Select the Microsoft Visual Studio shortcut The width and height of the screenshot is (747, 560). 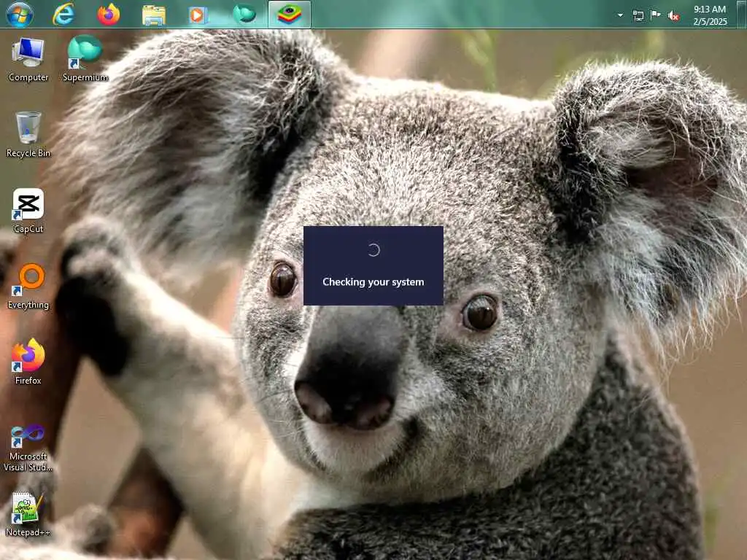coord(28,448)
